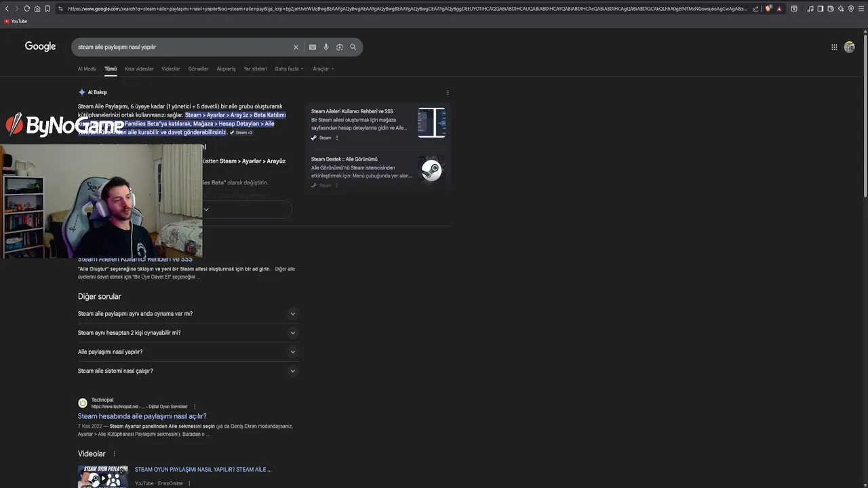
Task: Open the Videolar section options dots
Action: tap(114, 454)
